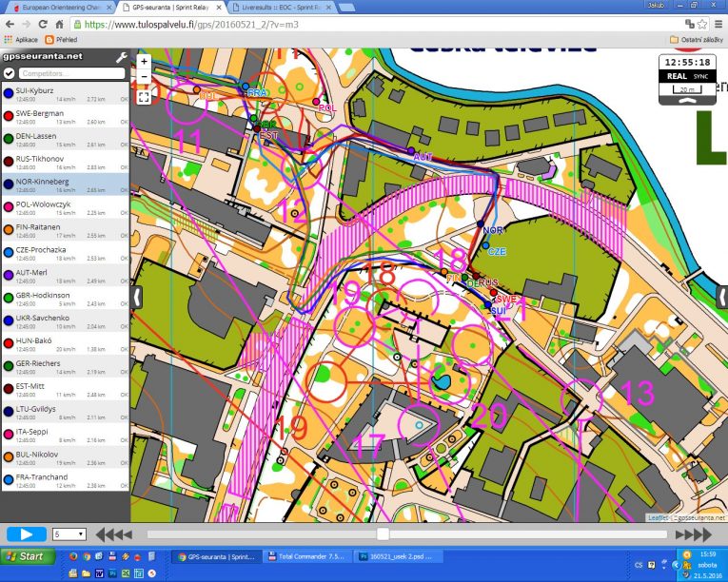Open the browser home page
Image resolution: width=728 pixels, height=582 pixels.
(x=59, y=24)
